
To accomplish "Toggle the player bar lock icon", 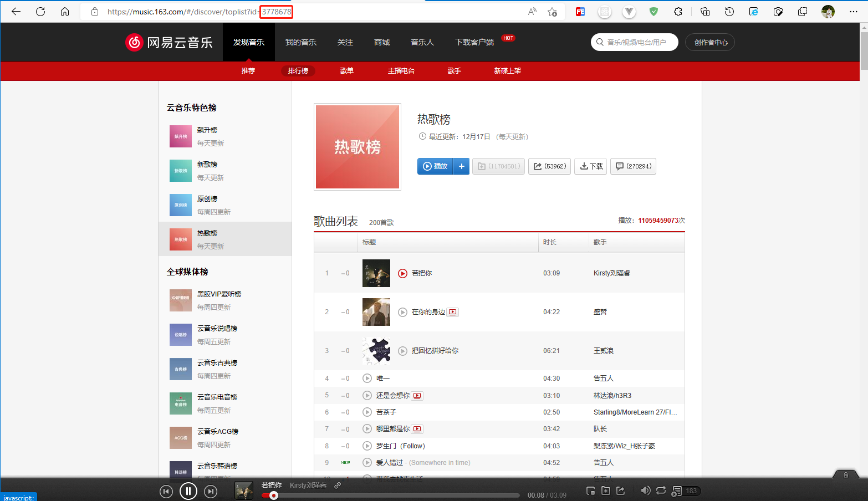I will 846,475.
